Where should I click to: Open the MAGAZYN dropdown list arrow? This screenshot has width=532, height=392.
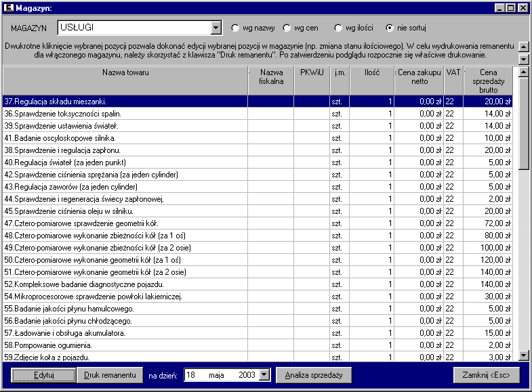[216, 28]
